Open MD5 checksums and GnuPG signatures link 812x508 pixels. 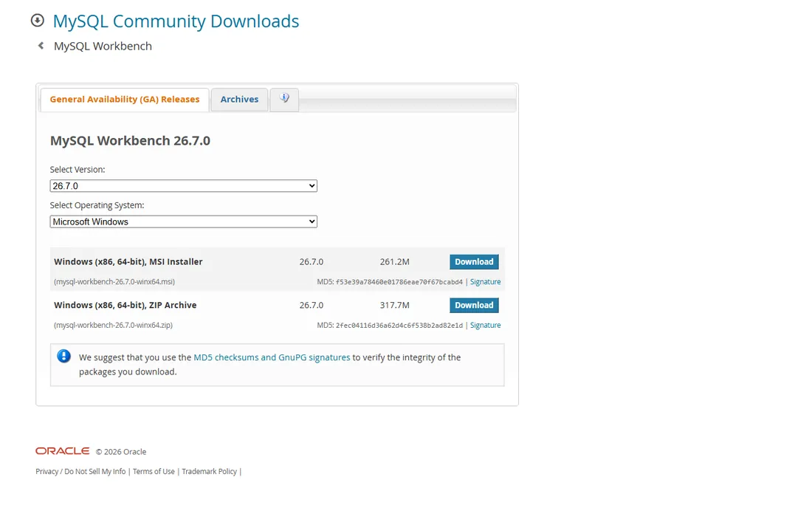272,357
